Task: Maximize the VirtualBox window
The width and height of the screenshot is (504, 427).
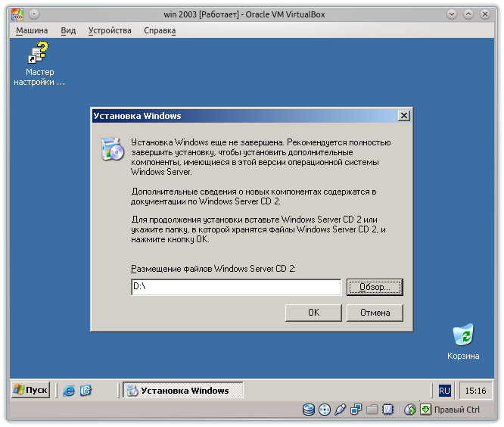Action: tap(468, 14)
